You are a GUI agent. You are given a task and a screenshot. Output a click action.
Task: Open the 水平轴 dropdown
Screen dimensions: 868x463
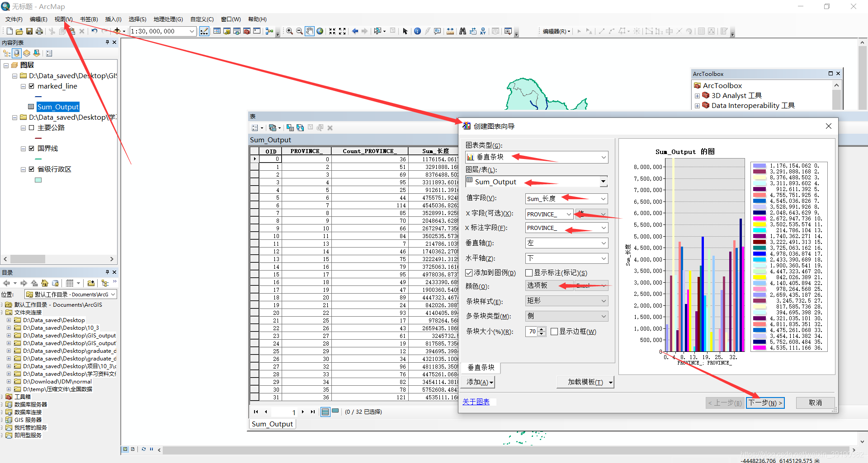(567, 258)
